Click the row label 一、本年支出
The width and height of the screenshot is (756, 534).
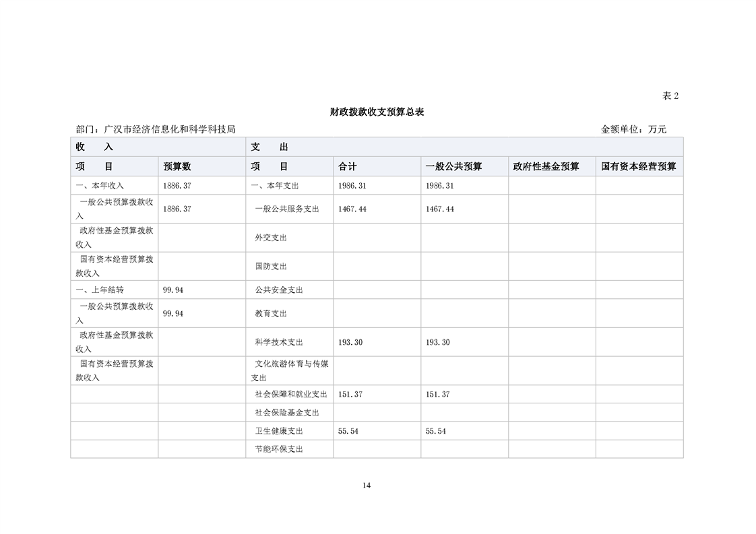pos(275,186)
